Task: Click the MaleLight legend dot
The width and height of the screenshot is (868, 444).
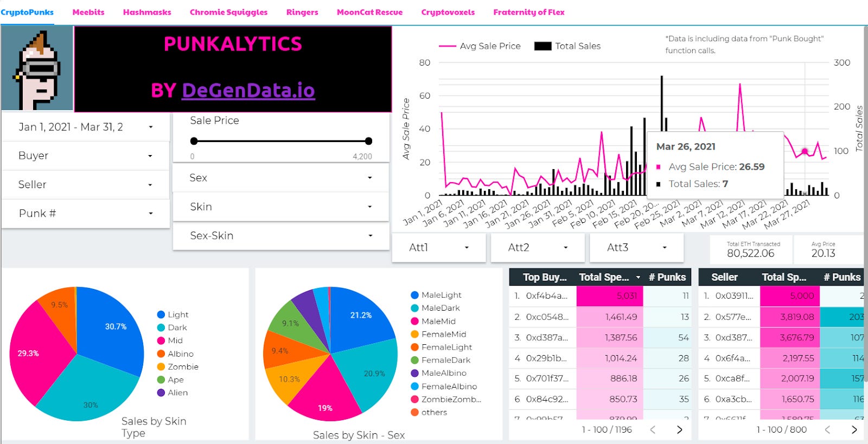Action: click(414, 295)
